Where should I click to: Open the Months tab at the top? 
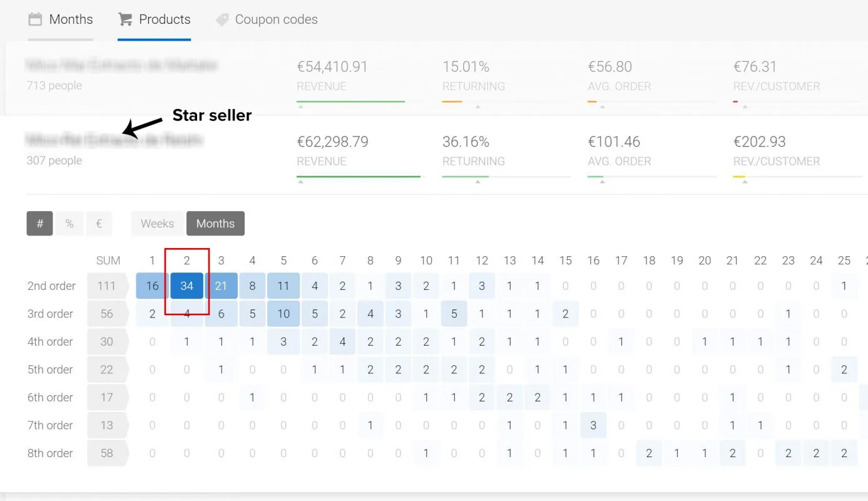point(61,19)
